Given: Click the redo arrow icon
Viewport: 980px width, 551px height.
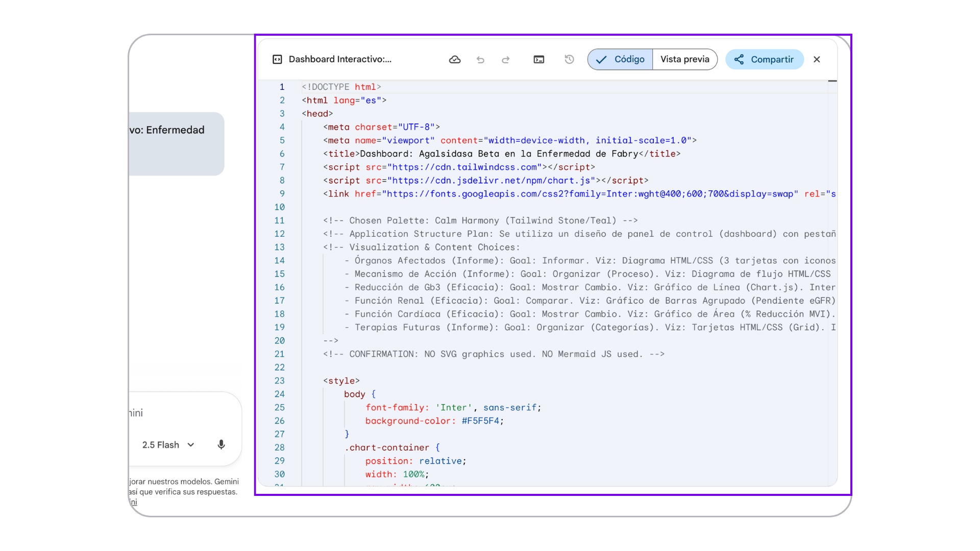Looking at the screenshot, I should [505, 60].
